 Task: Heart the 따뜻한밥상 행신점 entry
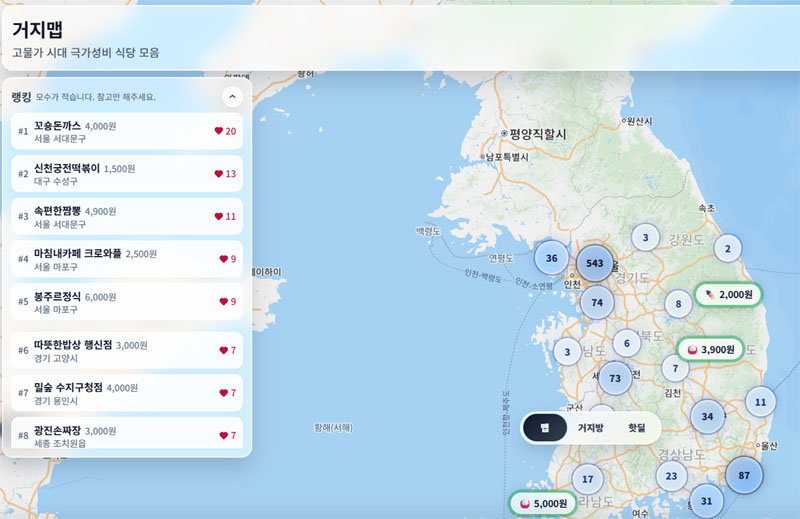coord(223,350)
